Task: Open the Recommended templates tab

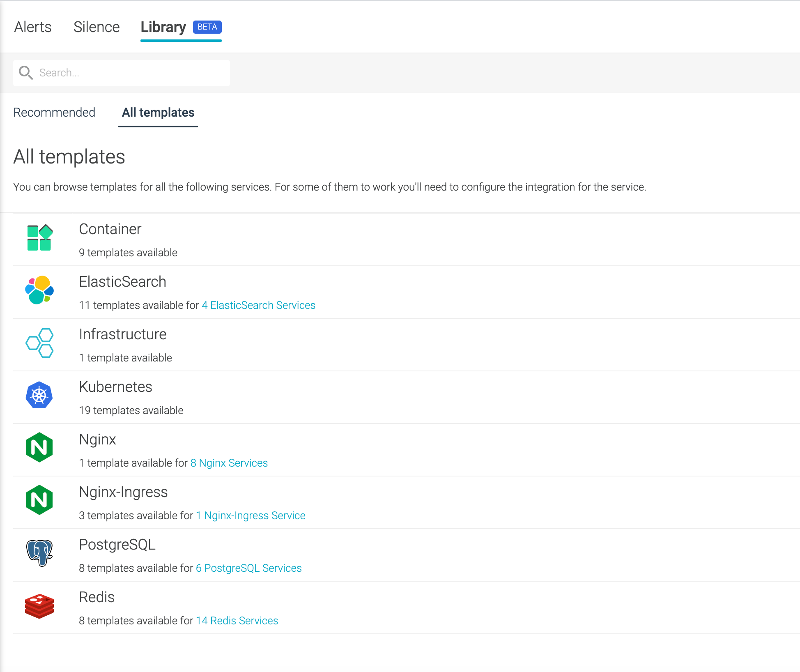Action: pyautogui.click(x=54, y=112)
